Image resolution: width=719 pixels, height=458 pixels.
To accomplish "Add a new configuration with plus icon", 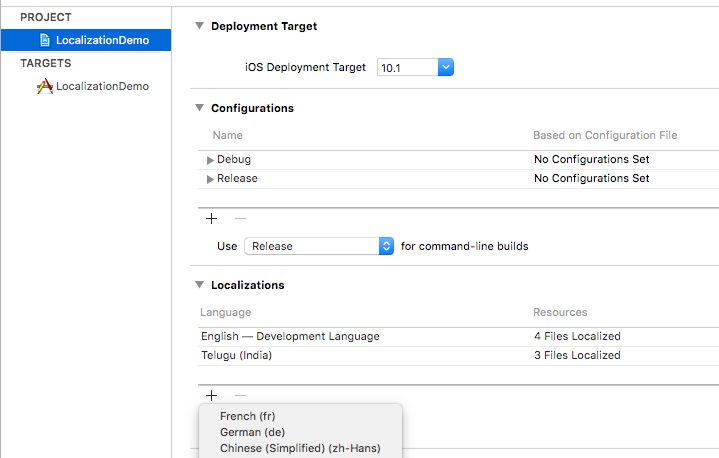I will (211, 219).
